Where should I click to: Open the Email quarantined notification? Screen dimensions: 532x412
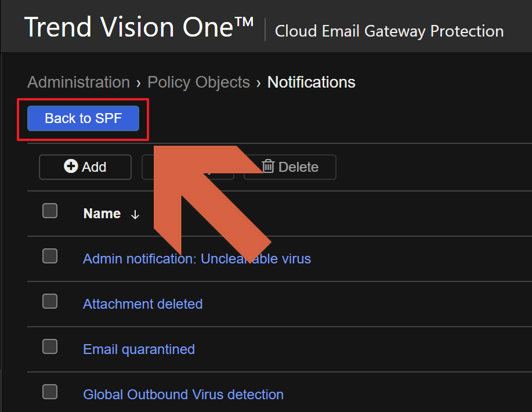point(139,349)
